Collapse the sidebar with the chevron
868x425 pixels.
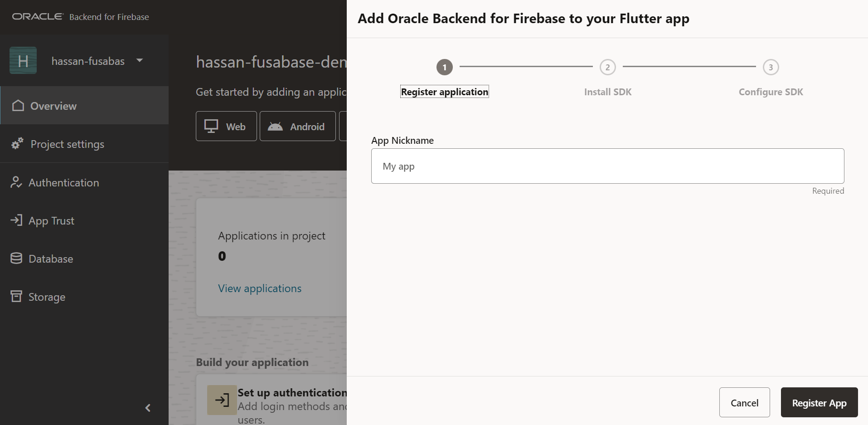pos(148,408)
